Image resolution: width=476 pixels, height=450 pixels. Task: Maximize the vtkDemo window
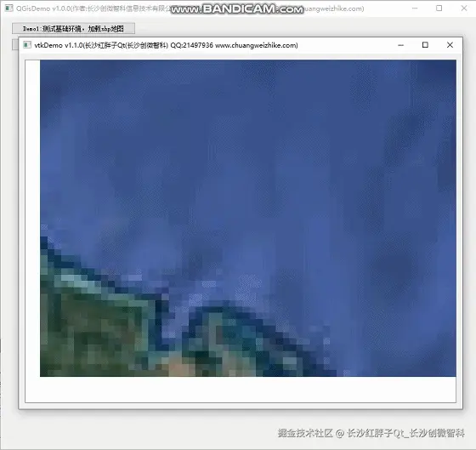[425, 45]
